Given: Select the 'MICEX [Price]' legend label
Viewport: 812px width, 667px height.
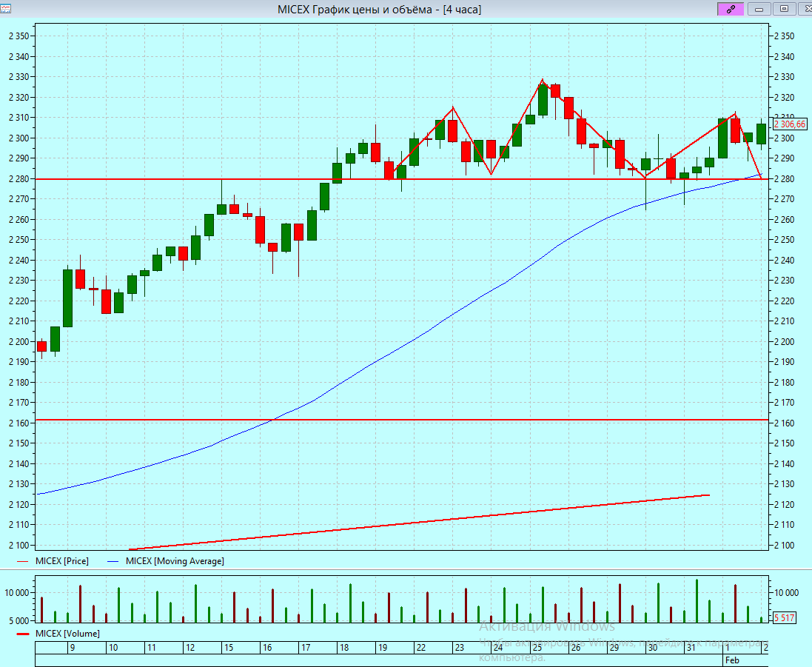Looking at the screenshot, I should point(62,561).
